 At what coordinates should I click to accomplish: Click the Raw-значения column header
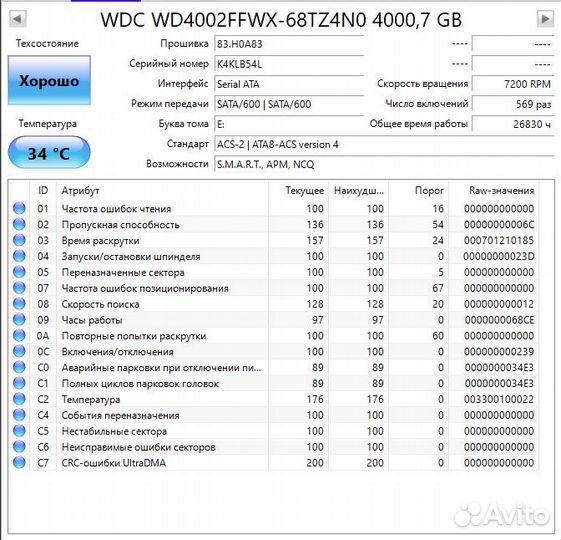click(494, 191)
